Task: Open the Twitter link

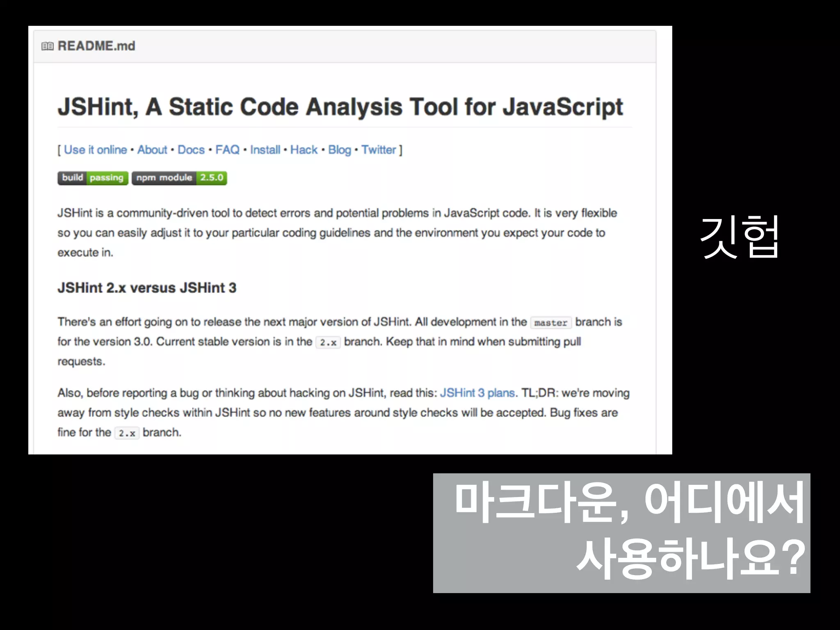Action: tap(379, 150)
